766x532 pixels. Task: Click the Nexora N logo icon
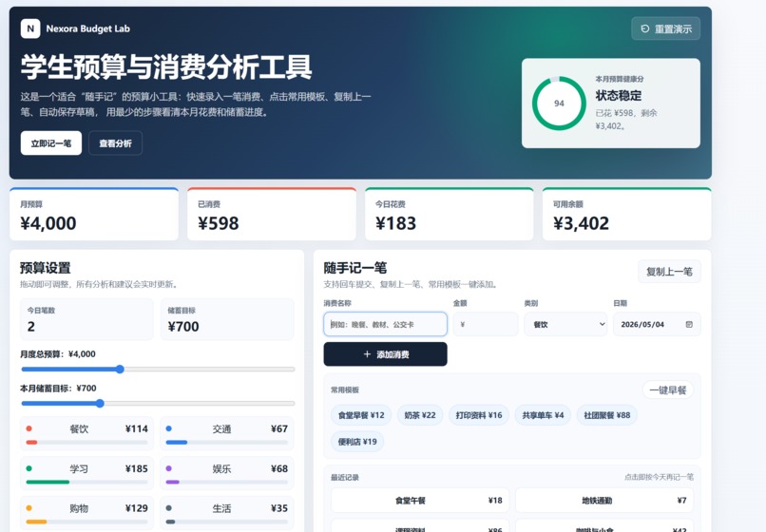(x=30, y=28)
